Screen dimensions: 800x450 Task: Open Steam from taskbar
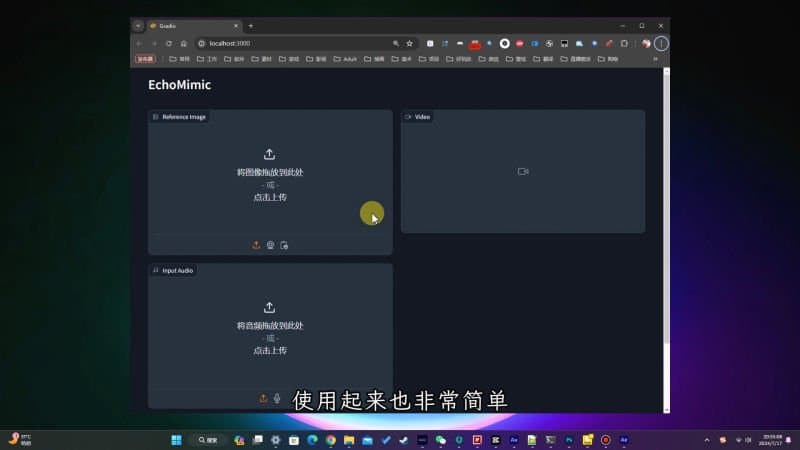click(404, 440)
